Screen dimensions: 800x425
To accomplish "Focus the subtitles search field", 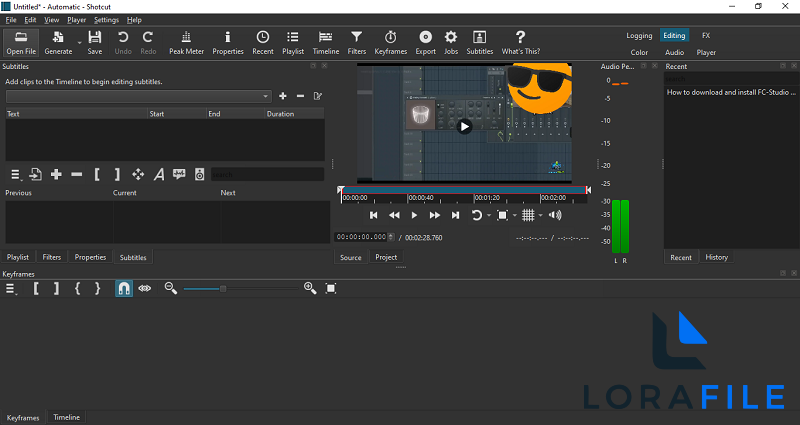I will click(267, 174).
